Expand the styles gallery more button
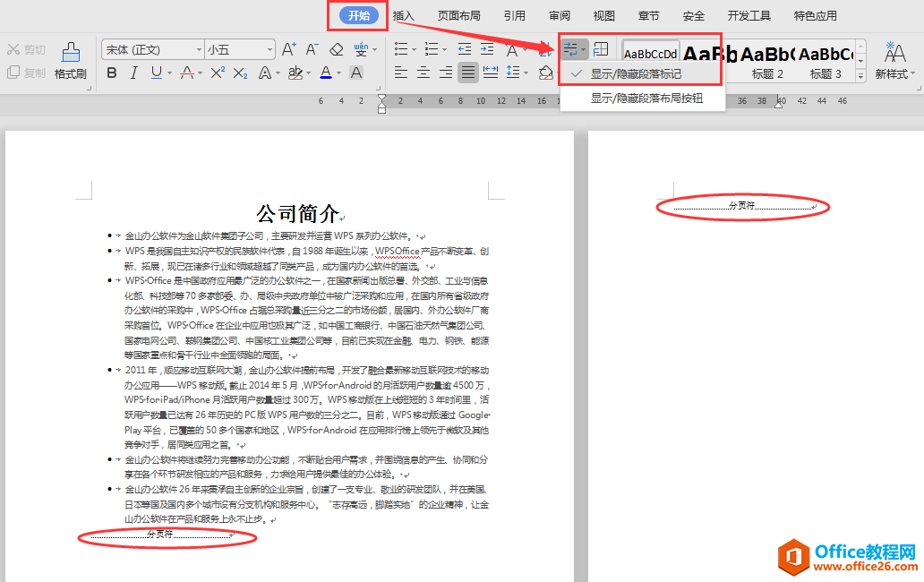 pyautogui.click(x=861, y=75)
